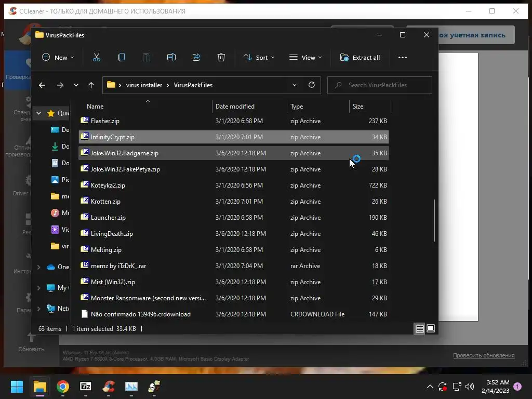Select InfinityCrypt.zip file
This screenshot has width=532, height=399.
[233, 137]
